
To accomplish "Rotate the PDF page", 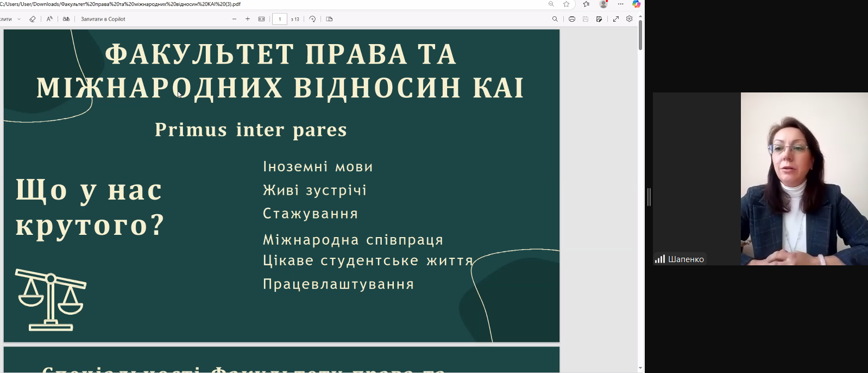I will tap(312, 19).
